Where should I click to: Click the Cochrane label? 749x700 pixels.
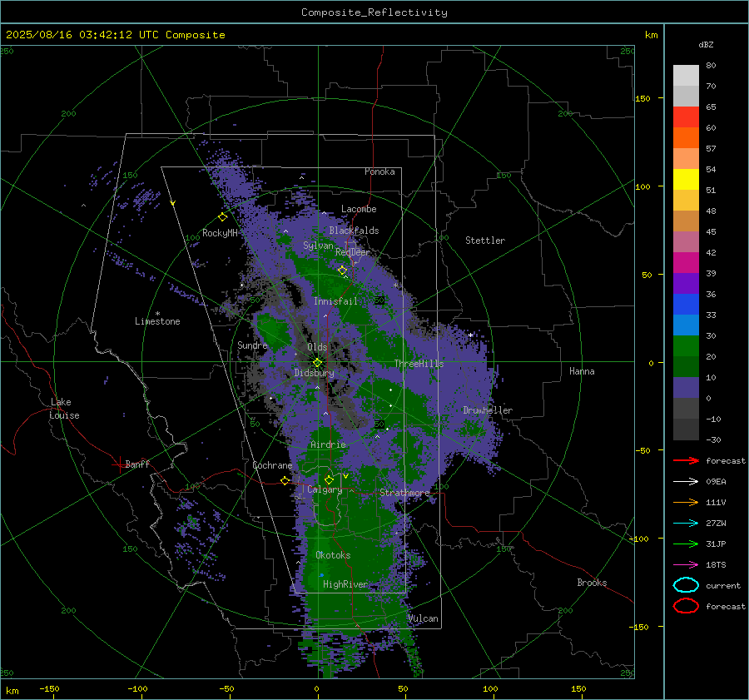pos(272,465)
